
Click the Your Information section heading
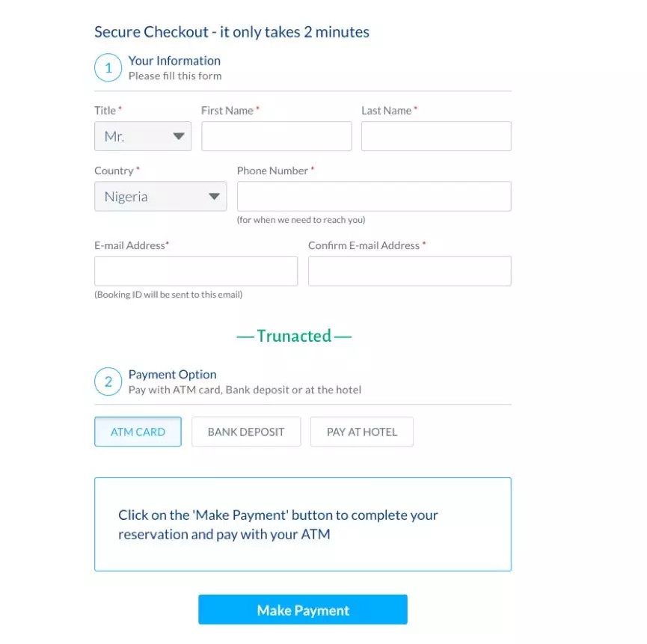point(174,61)
